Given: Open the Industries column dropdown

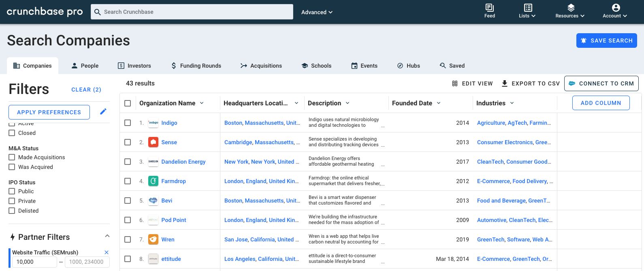Looking at the screenshot, I should (x=512, y=103).
